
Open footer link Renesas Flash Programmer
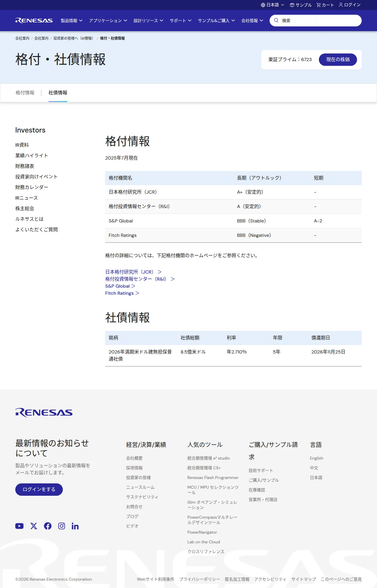click(213, 478)
